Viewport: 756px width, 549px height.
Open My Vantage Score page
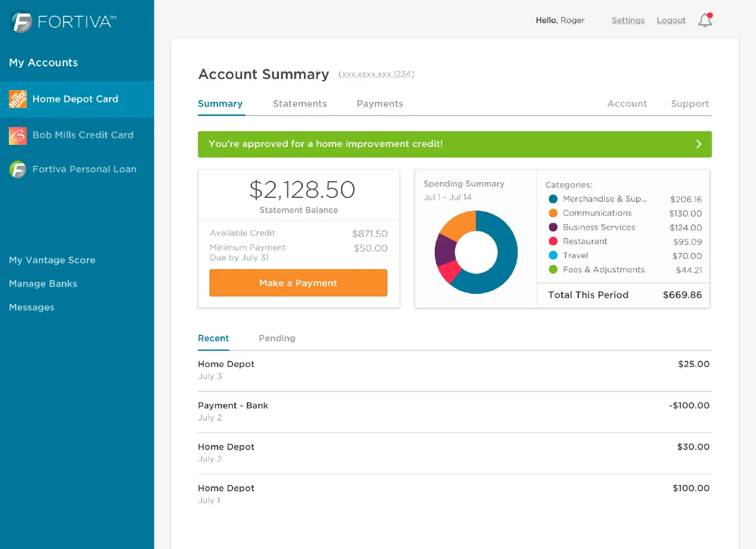click(52, 260)
